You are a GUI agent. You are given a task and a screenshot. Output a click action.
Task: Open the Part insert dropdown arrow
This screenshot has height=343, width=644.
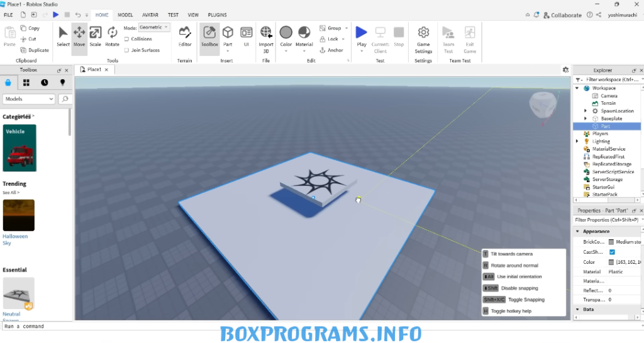coord(228,52)
